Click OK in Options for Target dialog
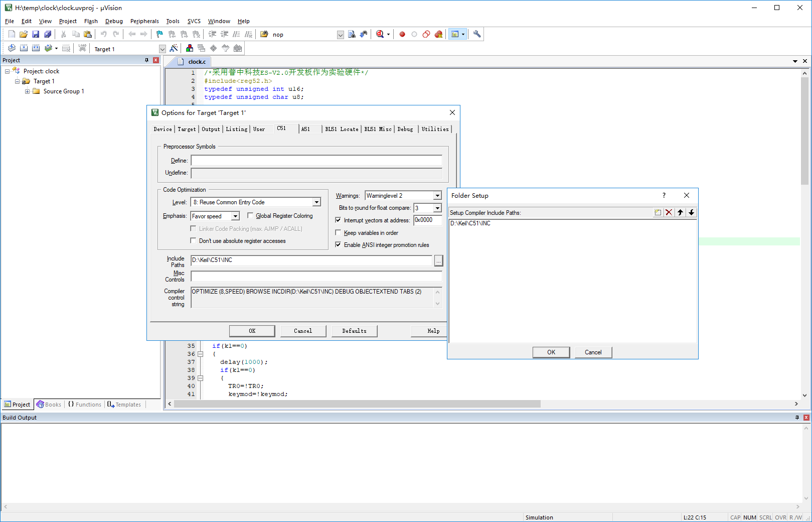812x522 pixels. point(252,331)
